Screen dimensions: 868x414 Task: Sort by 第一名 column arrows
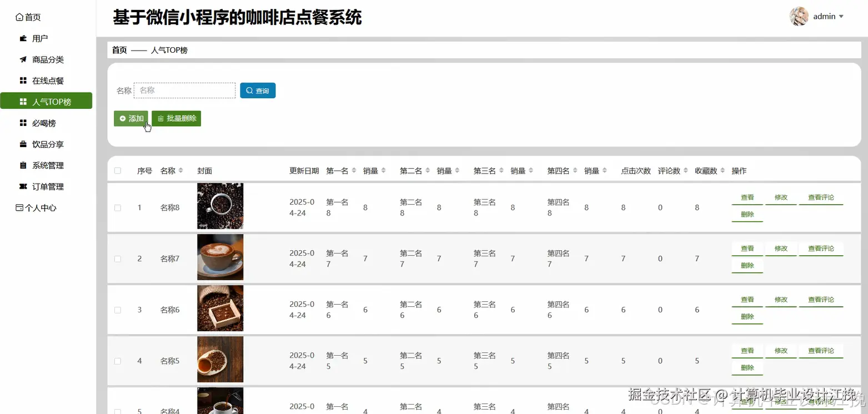354,170
